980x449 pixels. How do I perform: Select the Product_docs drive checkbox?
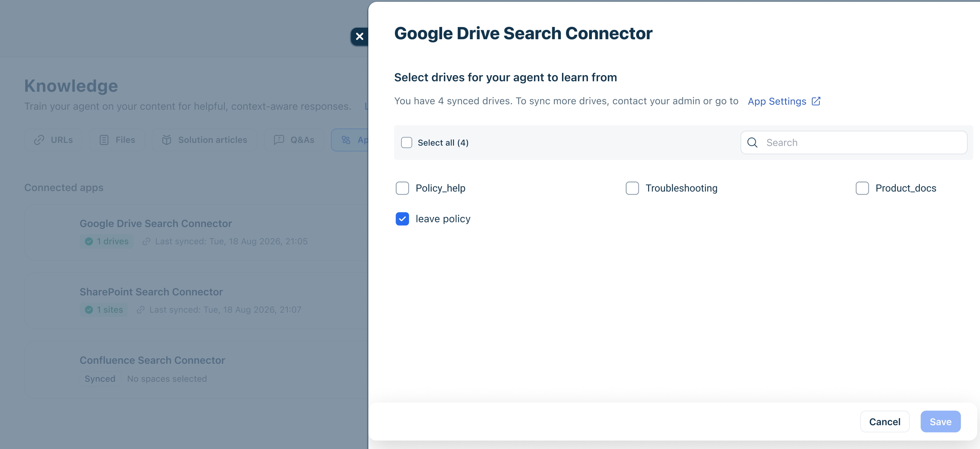[862, 188]
